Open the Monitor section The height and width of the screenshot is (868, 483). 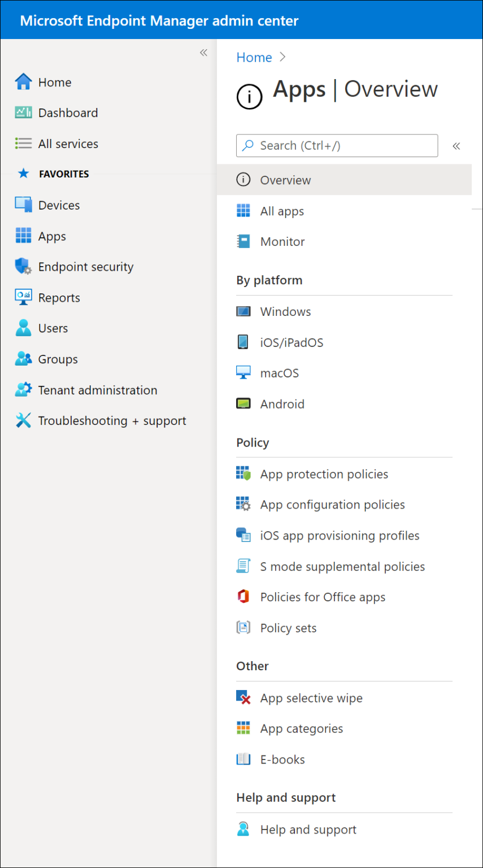[x=282, y=241]
